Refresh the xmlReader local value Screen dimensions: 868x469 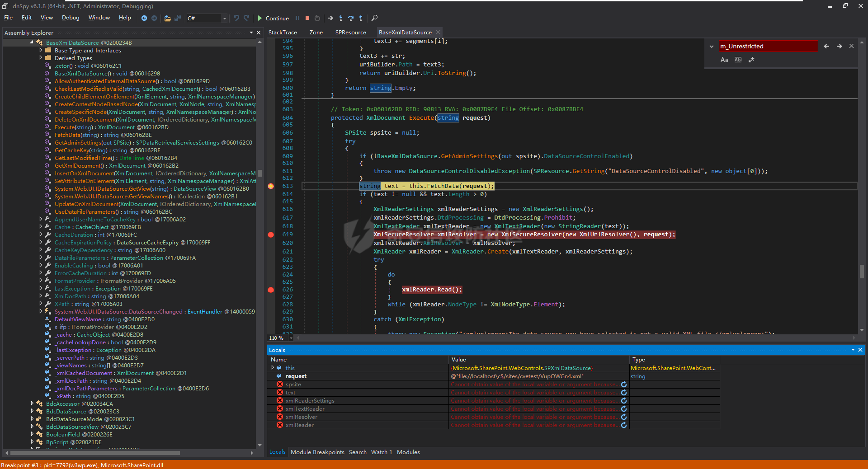(x=624, y=425)
